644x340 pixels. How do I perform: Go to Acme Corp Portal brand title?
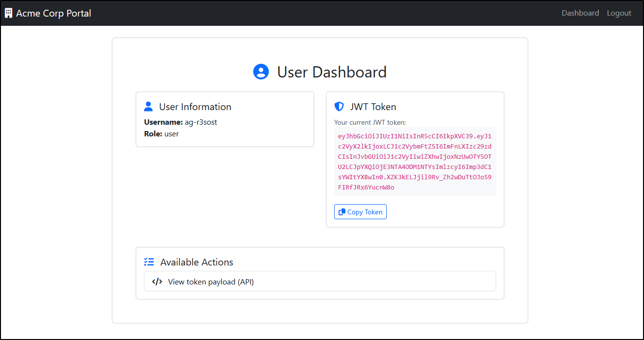(x=54, y=13)
